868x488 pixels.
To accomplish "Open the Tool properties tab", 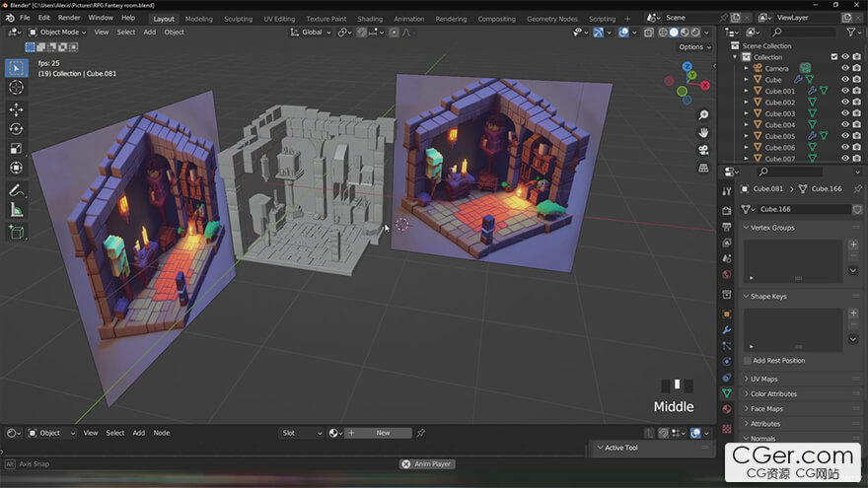I will 727,191.
